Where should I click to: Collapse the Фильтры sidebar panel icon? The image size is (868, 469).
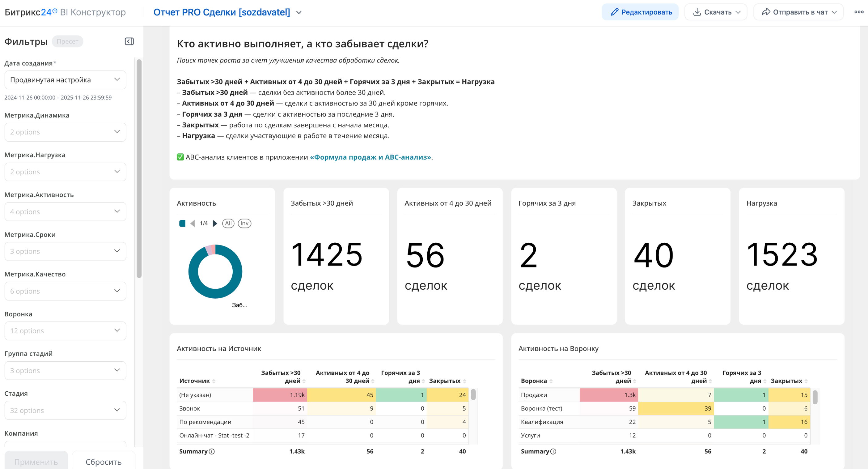pyautogui.click(x=129, y=41)
